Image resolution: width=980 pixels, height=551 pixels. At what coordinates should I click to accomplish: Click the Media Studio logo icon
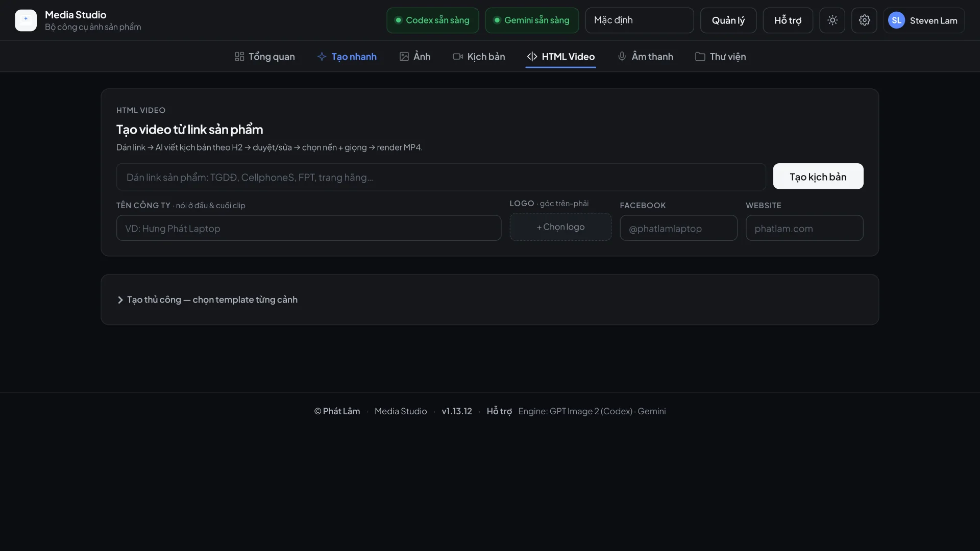point(26,20)
